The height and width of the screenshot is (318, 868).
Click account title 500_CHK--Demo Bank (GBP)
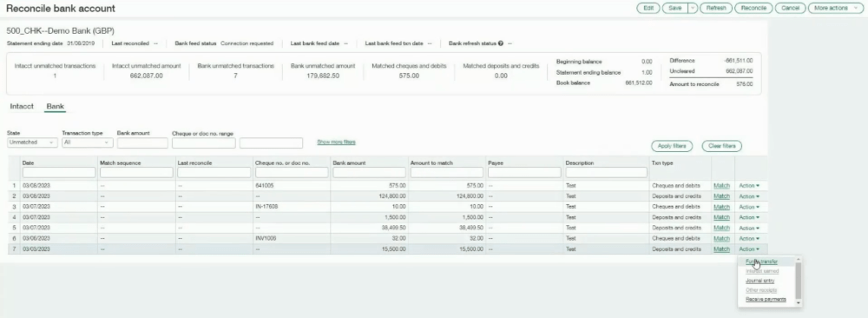pyautogui.click(x=61, y=30)
